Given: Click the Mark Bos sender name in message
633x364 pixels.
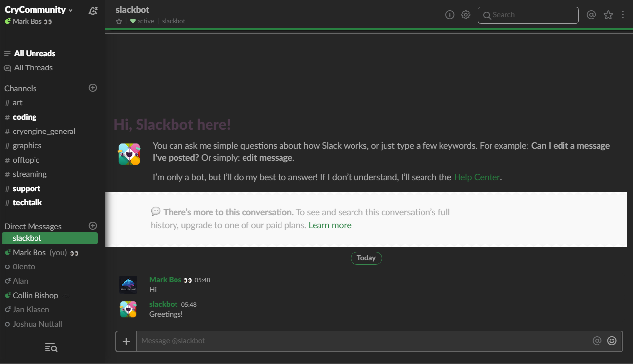Looking at the screenshot, I should tap(165, 279).
